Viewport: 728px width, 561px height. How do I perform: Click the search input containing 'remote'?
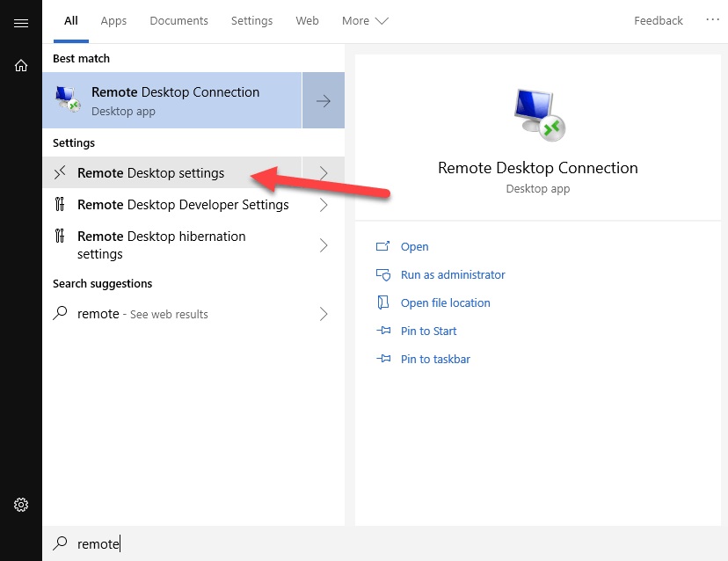pos(385,543)
